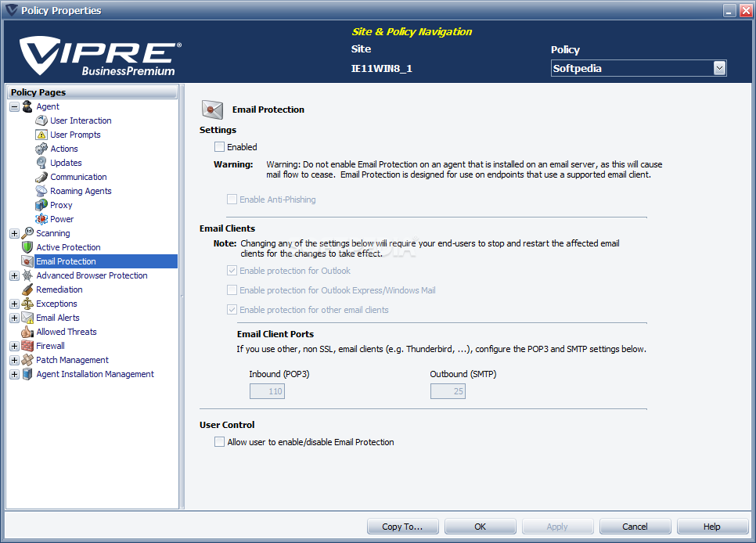Click the Advanced Browser Protection icon
Screen dimensions: 756x543
[27, 275]
